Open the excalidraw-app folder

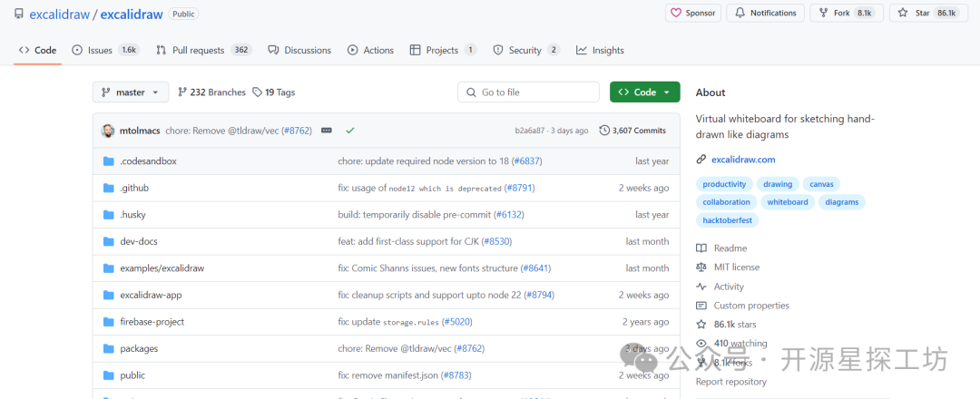click(x=151, y=295)
